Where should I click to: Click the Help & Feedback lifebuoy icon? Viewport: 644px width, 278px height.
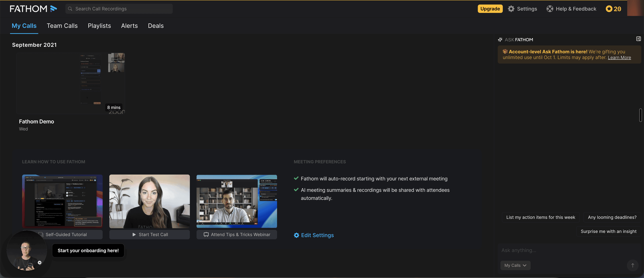(550, 9)
